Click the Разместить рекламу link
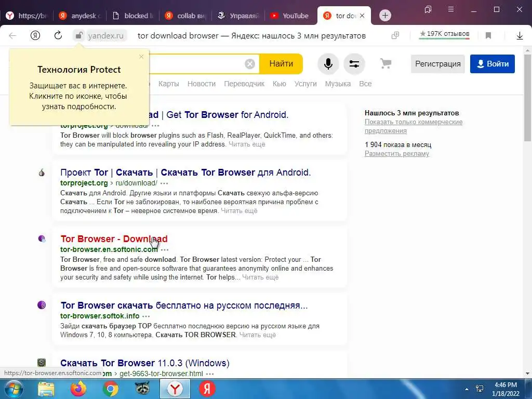Image resolution: width=532 pixels, height=399 pixels. click(x=397, y=154)
